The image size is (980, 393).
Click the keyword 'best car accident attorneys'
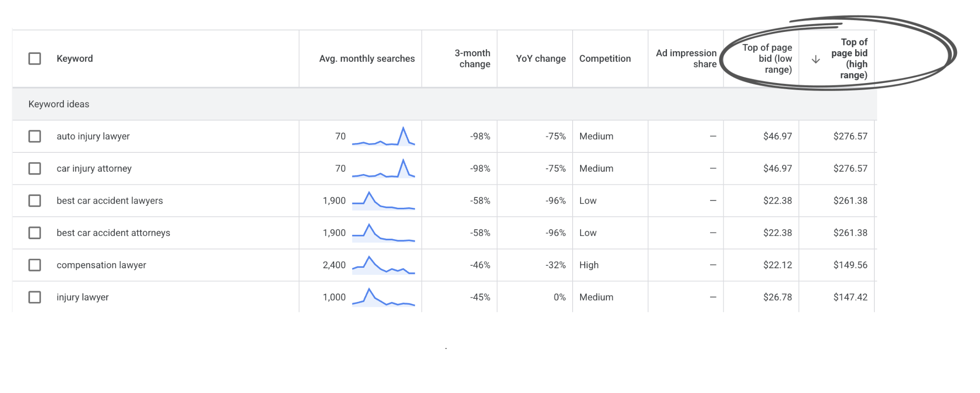point(113,233)
